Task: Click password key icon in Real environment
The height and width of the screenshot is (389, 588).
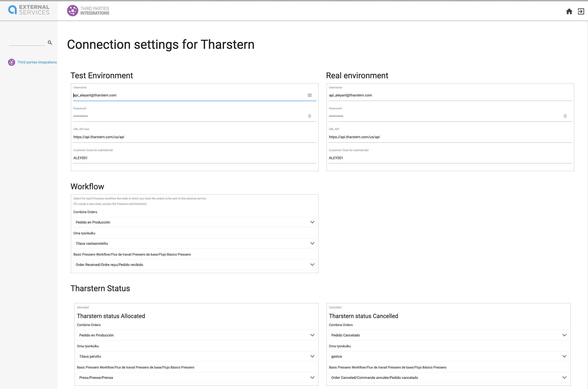Action: pyautogui.click(x=565, y=116)
